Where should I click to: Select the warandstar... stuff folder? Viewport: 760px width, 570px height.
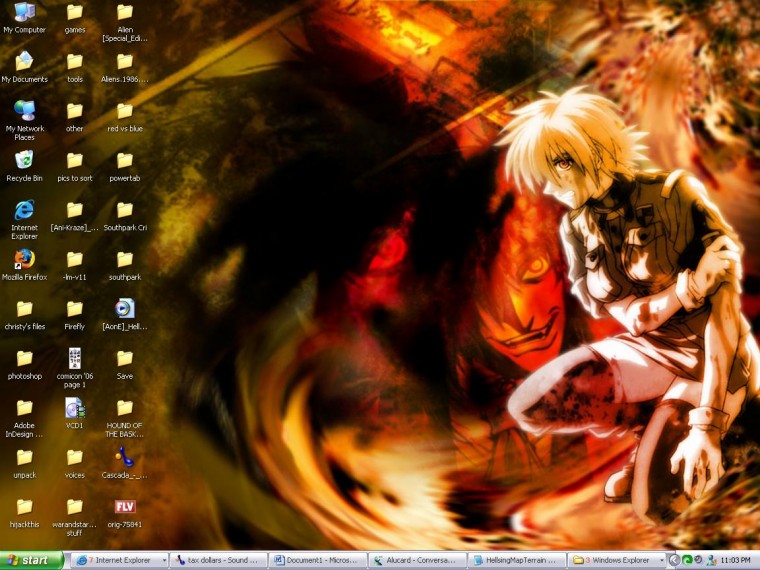75,518
